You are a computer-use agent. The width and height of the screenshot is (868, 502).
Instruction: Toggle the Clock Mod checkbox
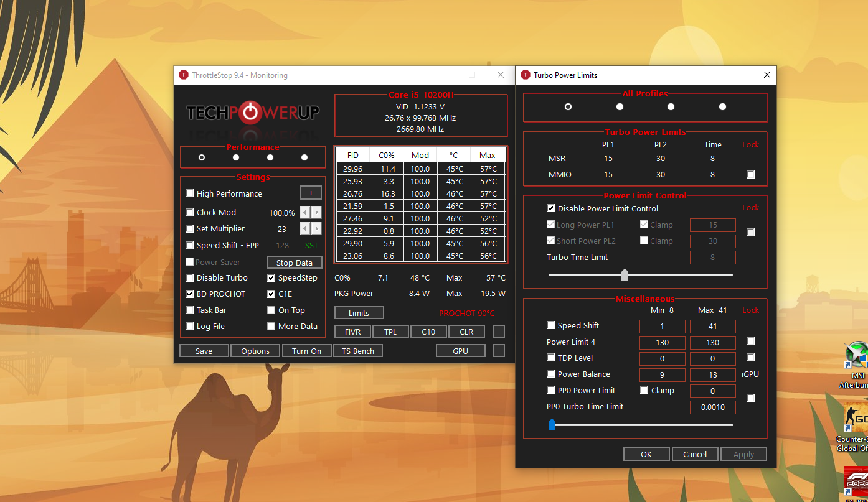[190, 212]
